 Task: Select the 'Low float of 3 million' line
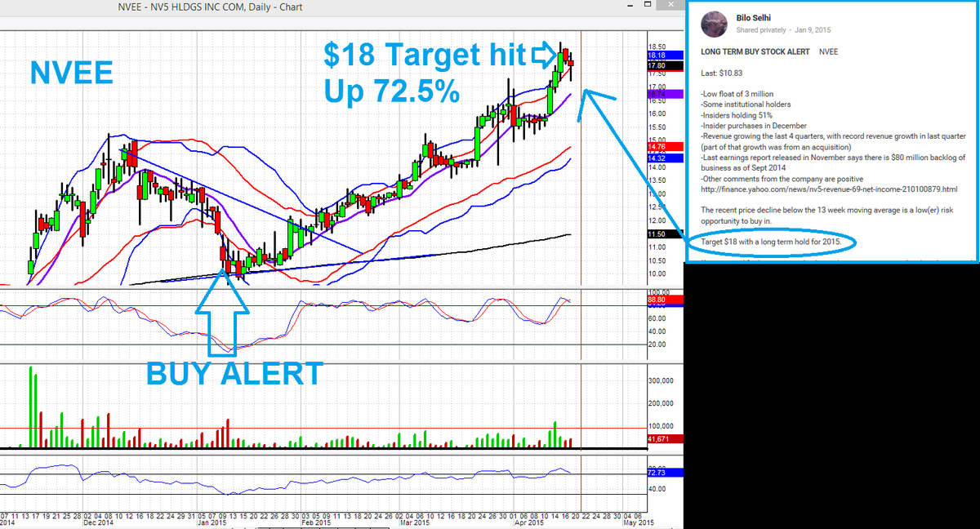tap(737, 94)
